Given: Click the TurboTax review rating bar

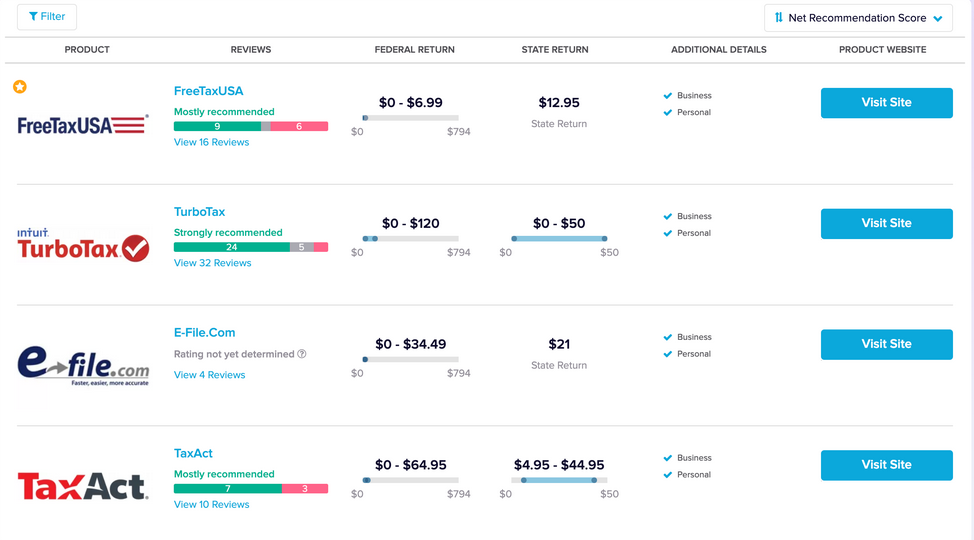Looking at the screenshot, I should 251,247.
